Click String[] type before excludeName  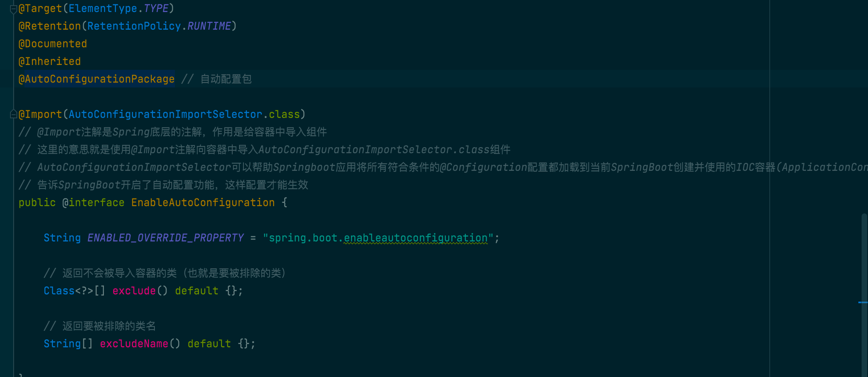click(68, 344)
